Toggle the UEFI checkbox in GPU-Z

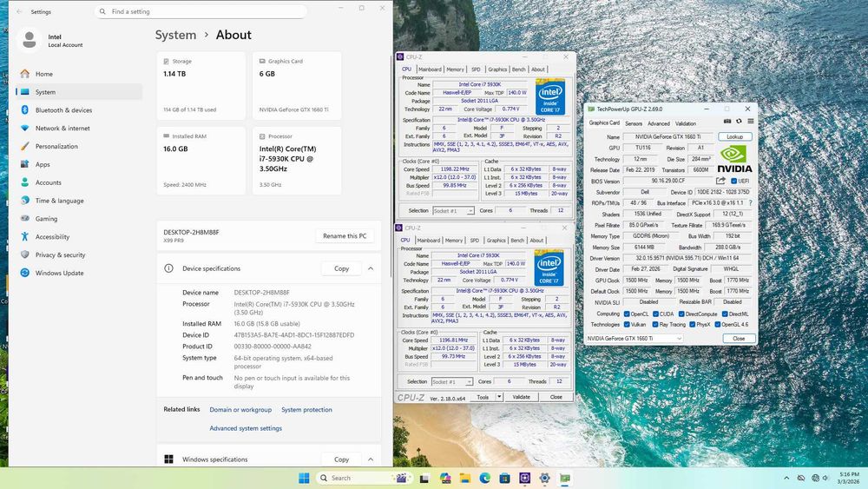coord(734,181)
